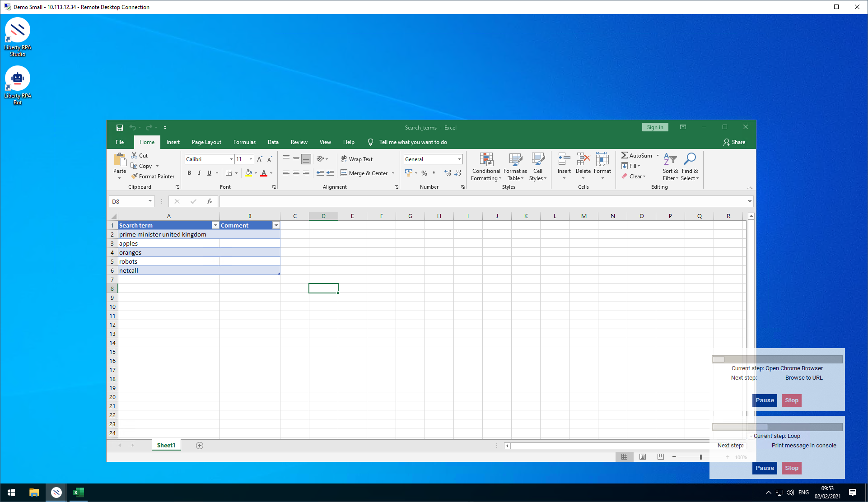The image size is (868, 502).
Task: Expand the font name Calibri dropdown
Action: tap(231, 159)
